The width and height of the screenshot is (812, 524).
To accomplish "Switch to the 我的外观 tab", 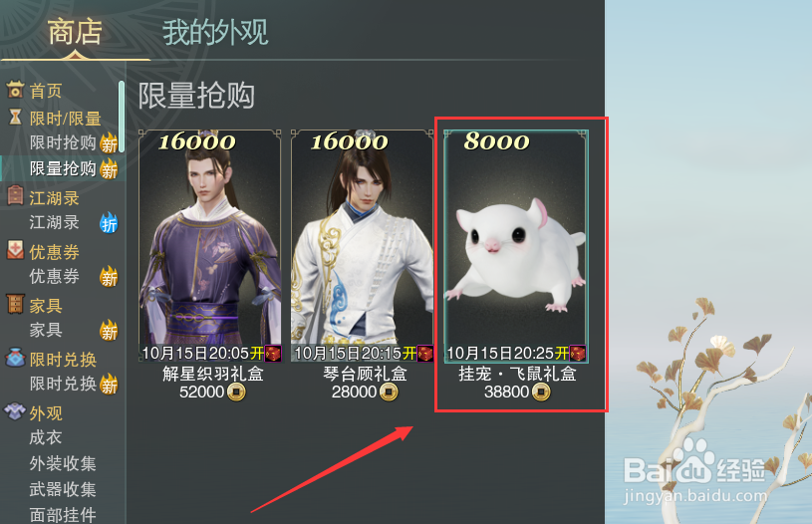I will tap(215, 32).
